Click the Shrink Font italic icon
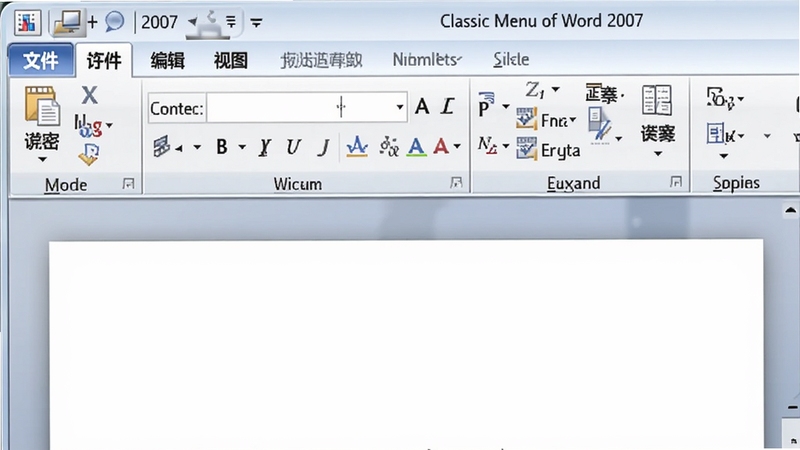Image resolution: width=800 pixels, height=450 pixels. pos(447,107)
